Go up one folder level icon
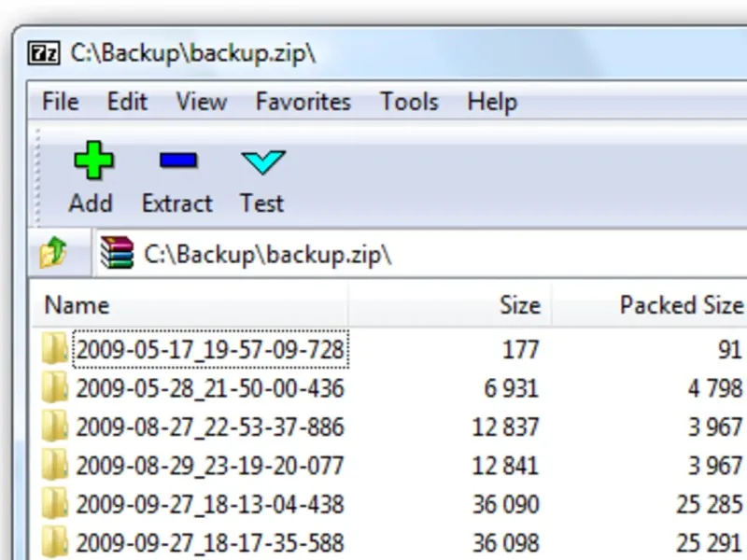Screen dimensions: 747x560 (53, 253)
